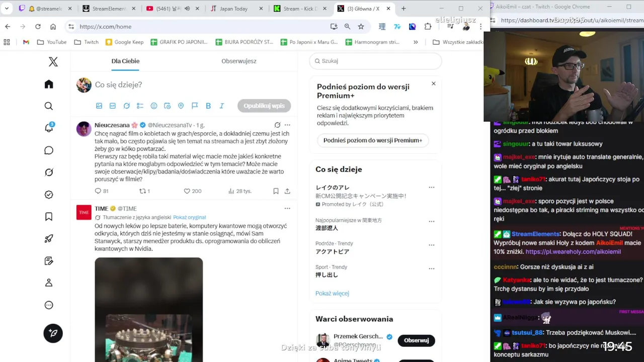
Task: Add GIF icon in post composer
Action: [x=113, y=106]
